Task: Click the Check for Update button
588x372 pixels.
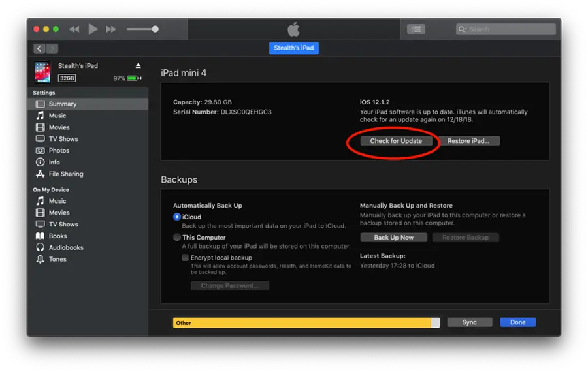Action: (x=396, y=141)
